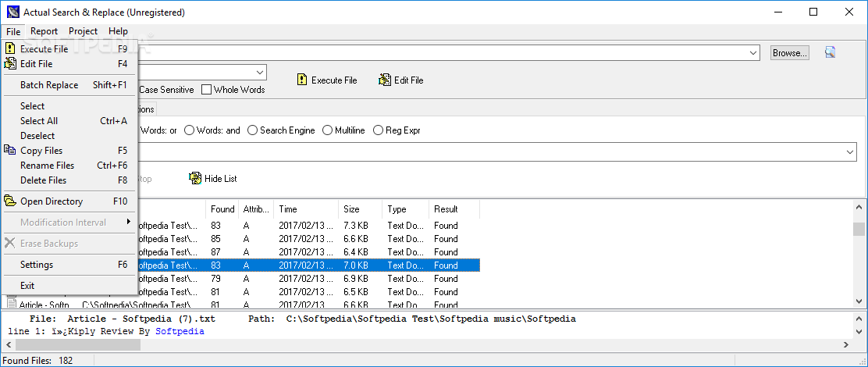Select row with 6.5 KB size
Viewport: 868px width, 367px height.
coord(308,292)
